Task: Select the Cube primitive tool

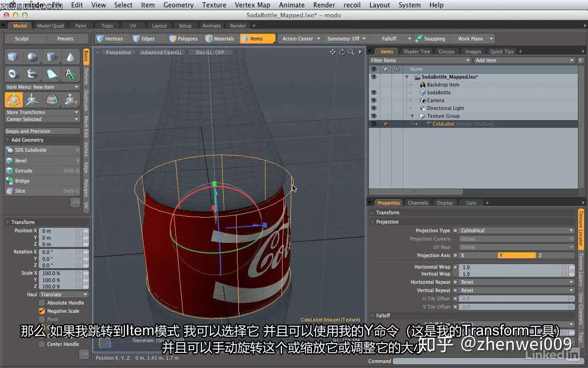Action: [13, 57]
